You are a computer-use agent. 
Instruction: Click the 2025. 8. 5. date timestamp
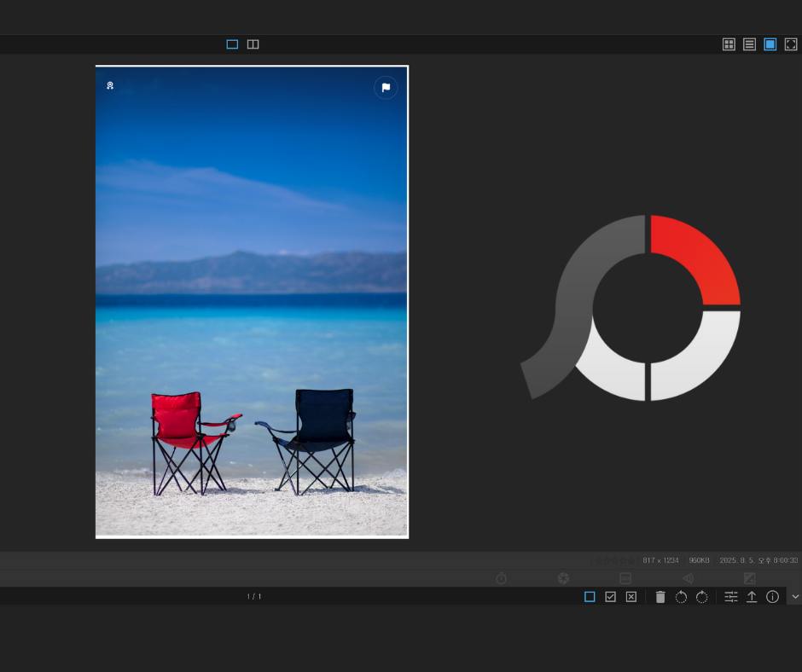coord(758,560)
